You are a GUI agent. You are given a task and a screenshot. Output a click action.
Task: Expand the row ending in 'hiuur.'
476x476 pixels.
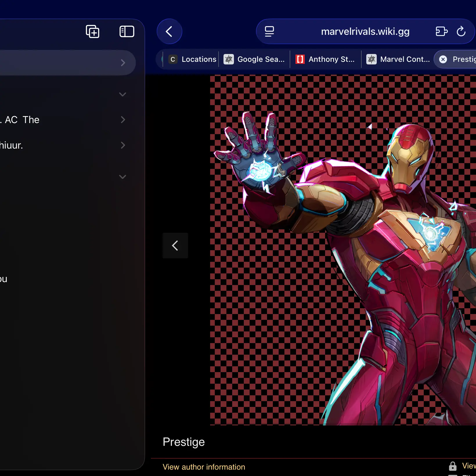123,145
